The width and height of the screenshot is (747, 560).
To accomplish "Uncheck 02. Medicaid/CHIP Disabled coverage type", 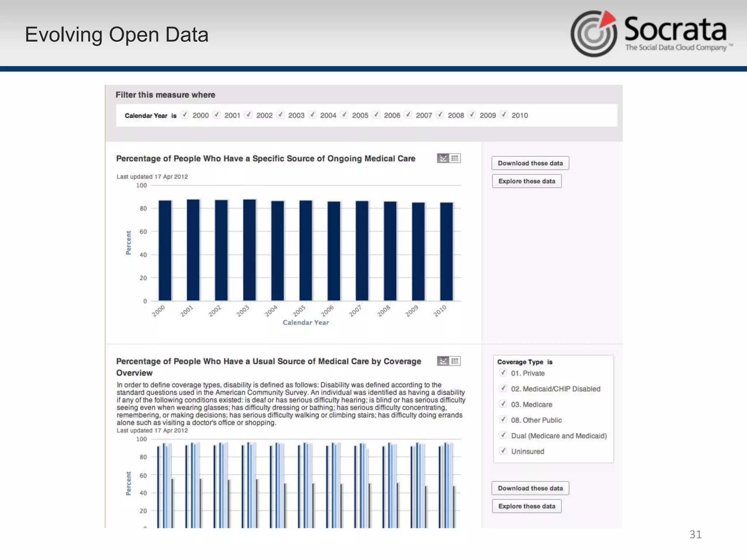I will [x=503, y=388].
